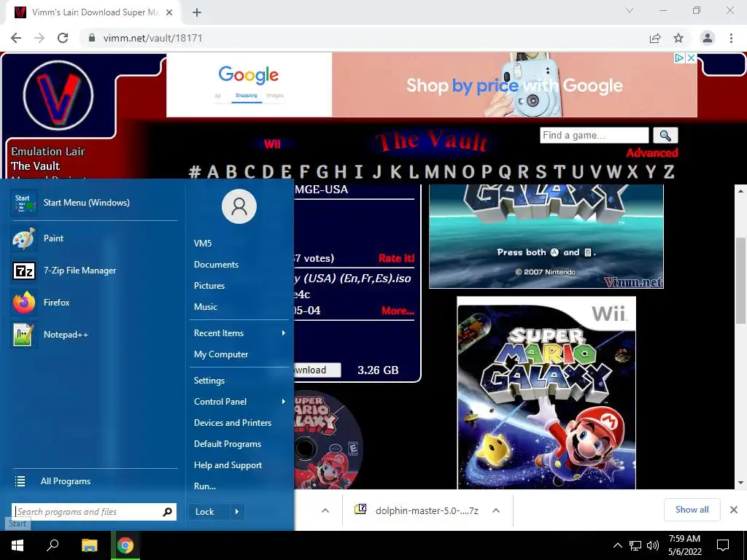The width and height of the screenshot is (747, 560).
Task: Open Documents from the Start menu
Action: (x=216, y=264)
